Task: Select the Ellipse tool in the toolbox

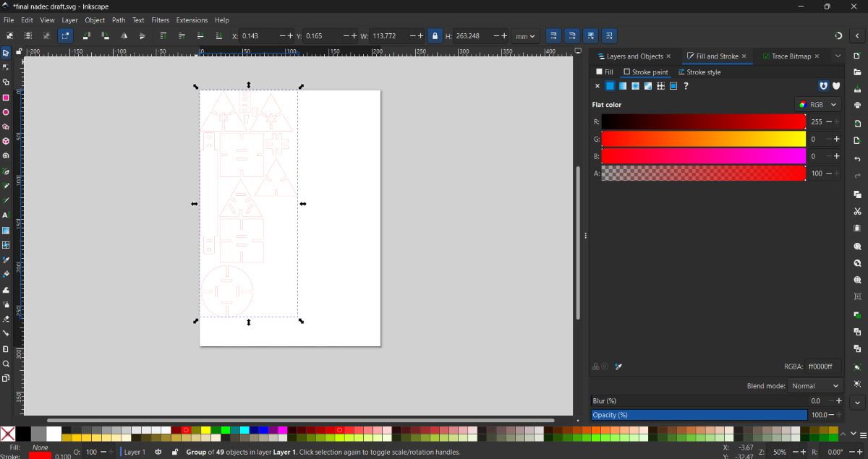Action: click(6, 112)
